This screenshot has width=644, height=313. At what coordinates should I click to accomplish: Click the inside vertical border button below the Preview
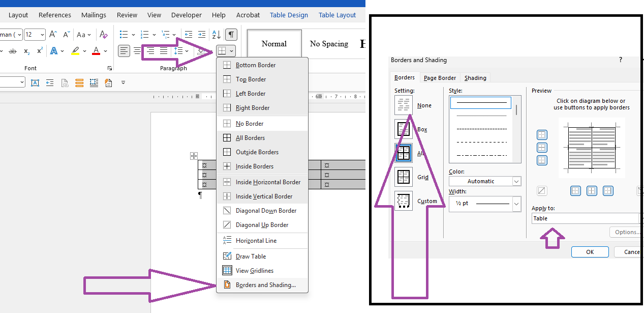click(592, 191)
